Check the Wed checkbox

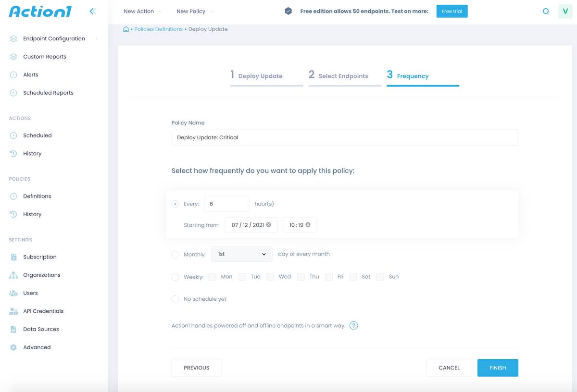point(270,277)
